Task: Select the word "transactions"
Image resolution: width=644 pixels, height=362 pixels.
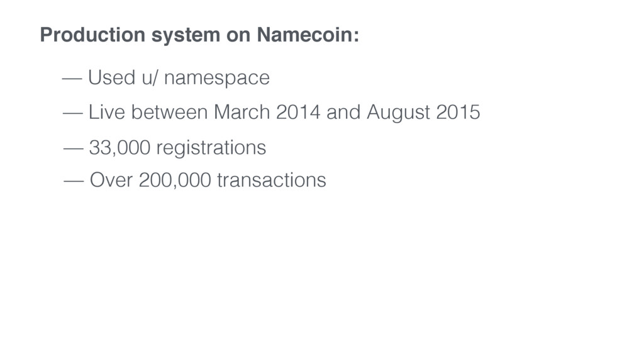Action: [272, 180]
